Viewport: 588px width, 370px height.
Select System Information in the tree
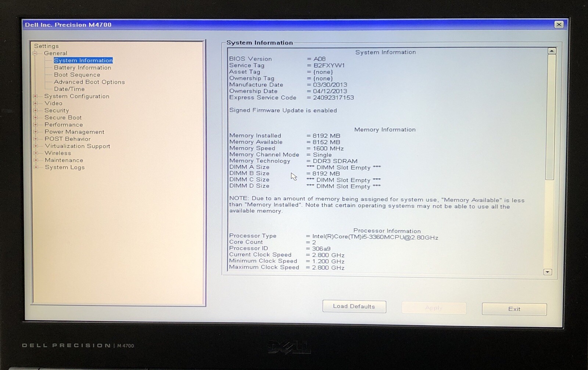coord(83,60)
